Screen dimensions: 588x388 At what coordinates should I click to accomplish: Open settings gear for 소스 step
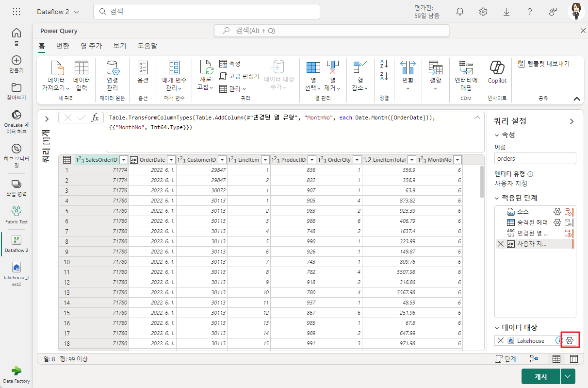(557, 212)
